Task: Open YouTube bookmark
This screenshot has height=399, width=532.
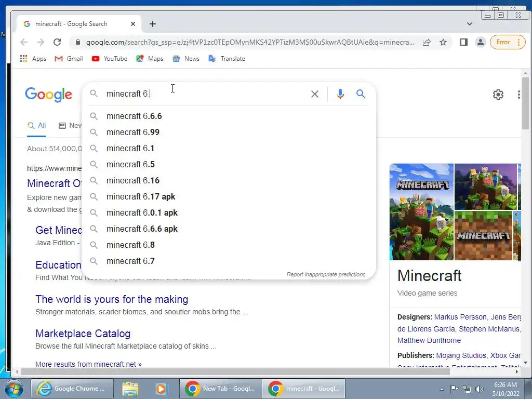Action: [109, 59]
